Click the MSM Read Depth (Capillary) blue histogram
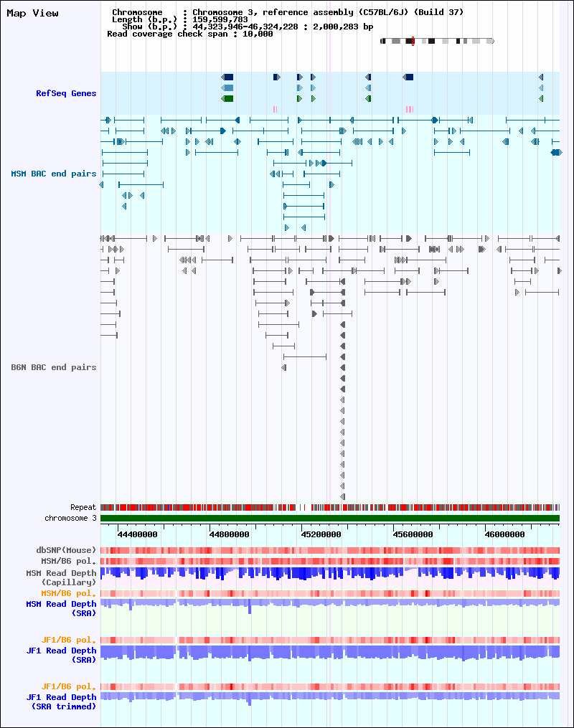Screen dimensions: 574x728 tap(330, 573)
